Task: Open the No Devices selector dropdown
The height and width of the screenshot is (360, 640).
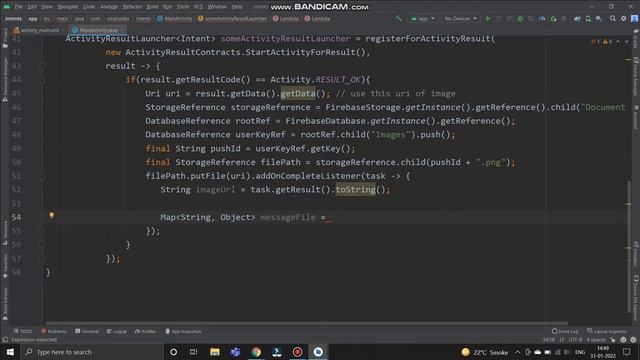Action: [x=460, y=19]
